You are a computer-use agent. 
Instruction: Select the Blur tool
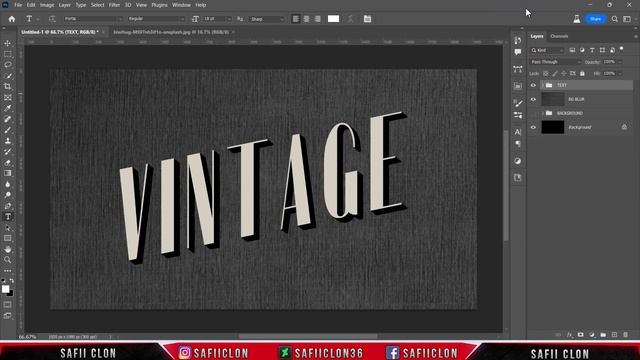8,184
